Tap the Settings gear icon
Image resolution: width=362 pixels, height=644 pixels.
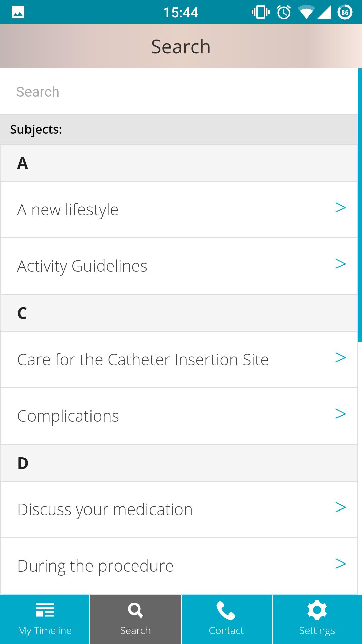pyautogui.click(x=317, y=616)
